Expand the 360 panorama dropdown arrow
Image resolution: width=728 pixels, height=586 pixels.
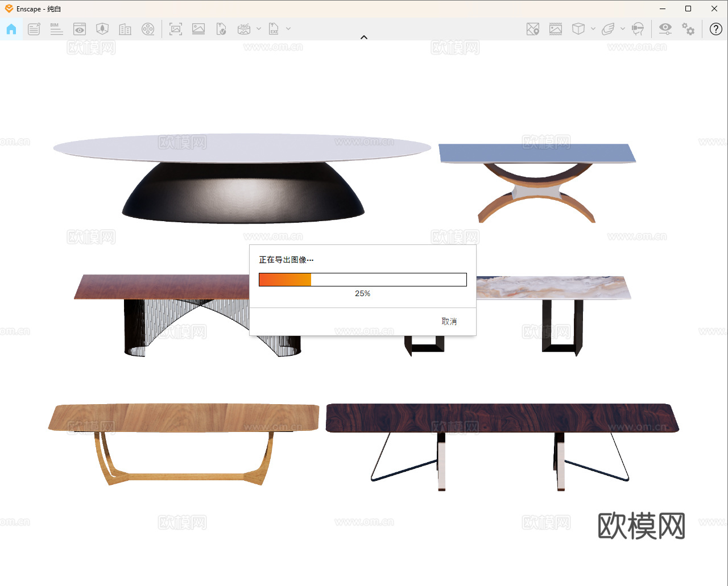[259, 29]
